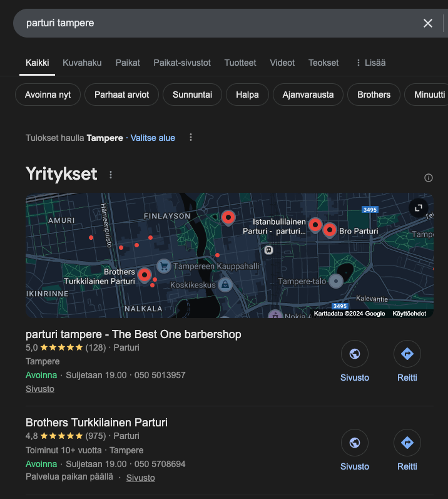Open The Best One barbershop listing title
448x499 pixels.
pyautogui.click(x=133, y=334)
